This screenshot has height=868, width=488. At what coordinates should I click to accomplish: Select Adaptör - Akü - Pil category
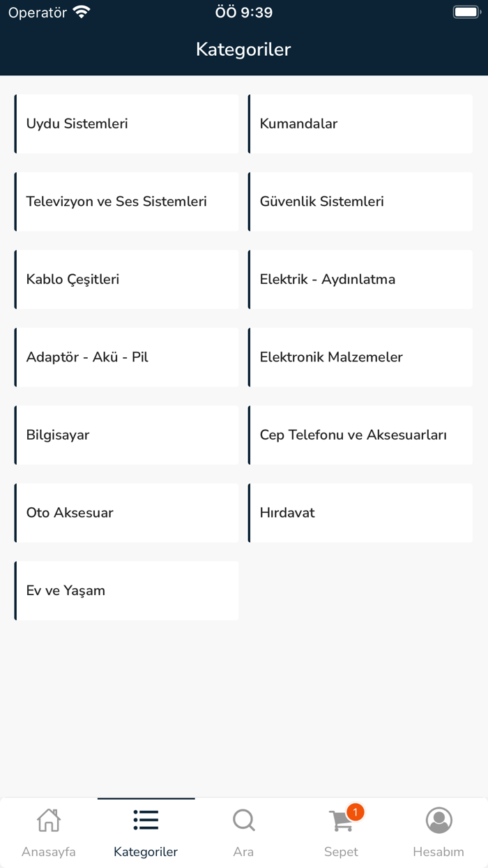click(126, 357)
